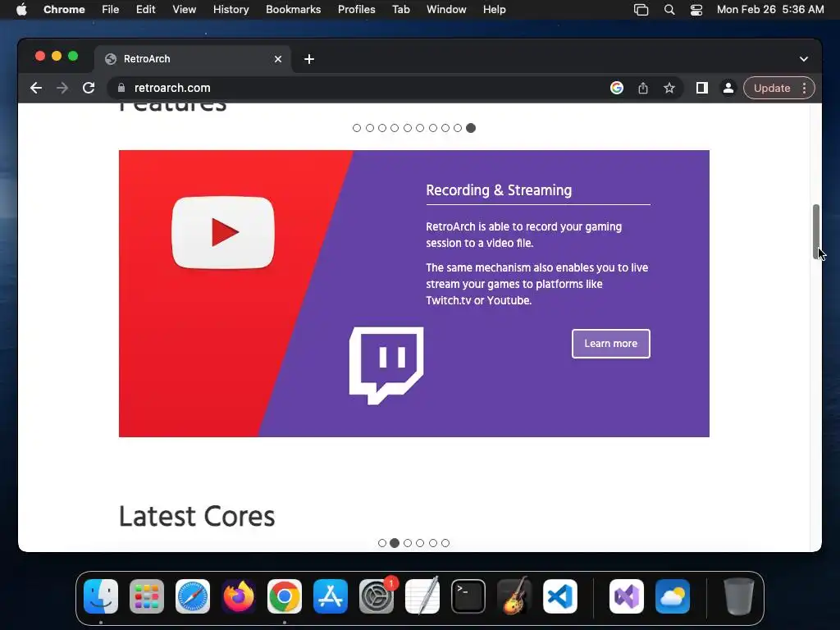The image size is (840, 630).
Task: Click the lock icon in address bar
Action: coord(121,88)
